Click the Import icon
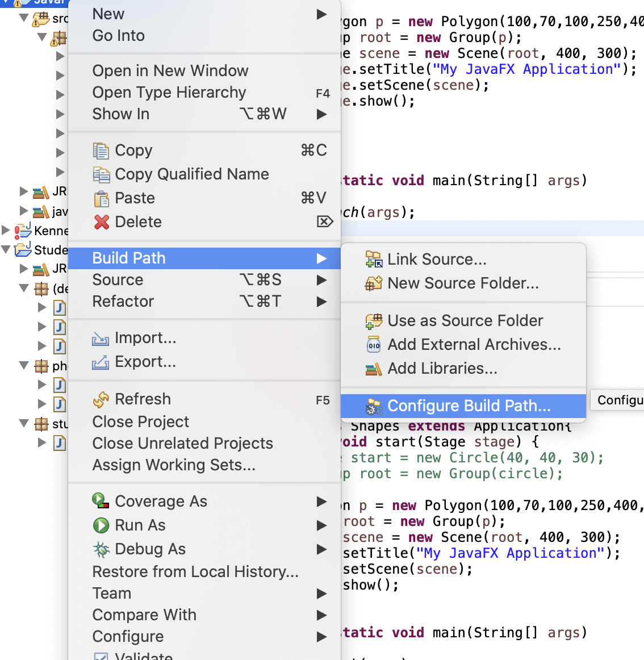The width and height of the screenshot is (644, 660). tap(101, 339)
